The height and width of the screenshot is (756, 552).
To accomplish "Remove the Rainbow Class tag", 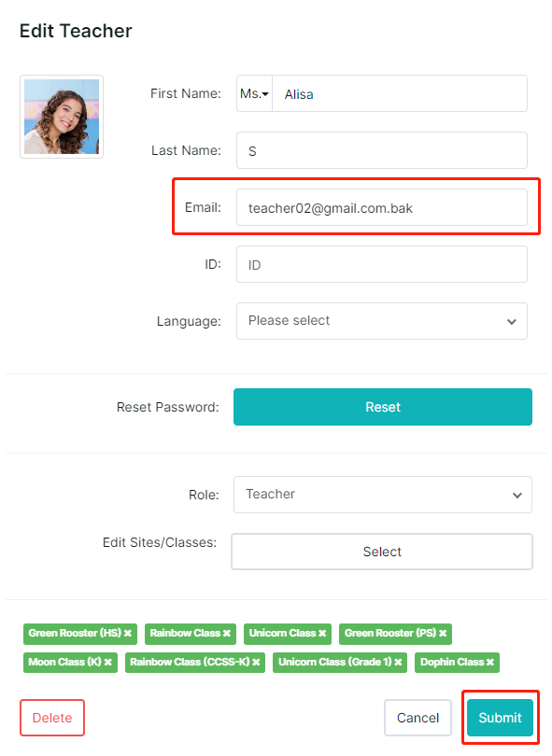I will (227, 634).
